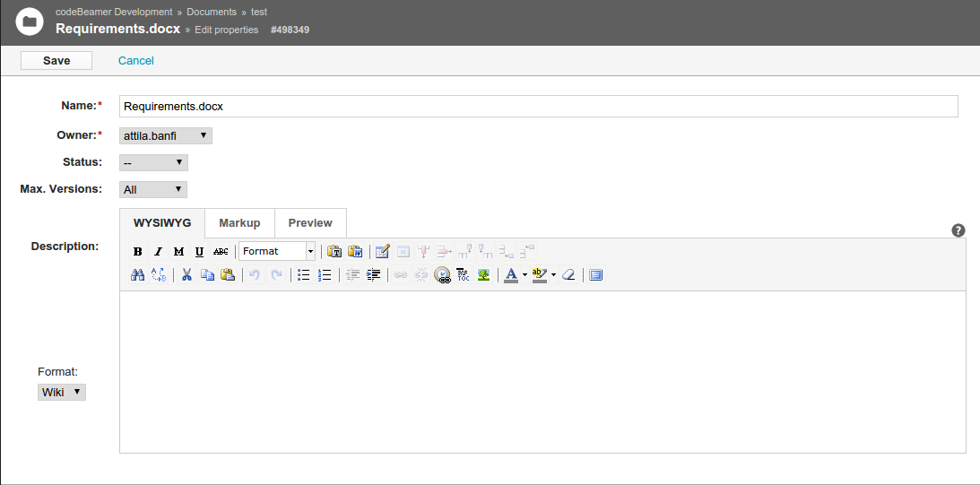Switch to the WYSIWYG tab
The image size is (980, 485).
click(162, 223)
